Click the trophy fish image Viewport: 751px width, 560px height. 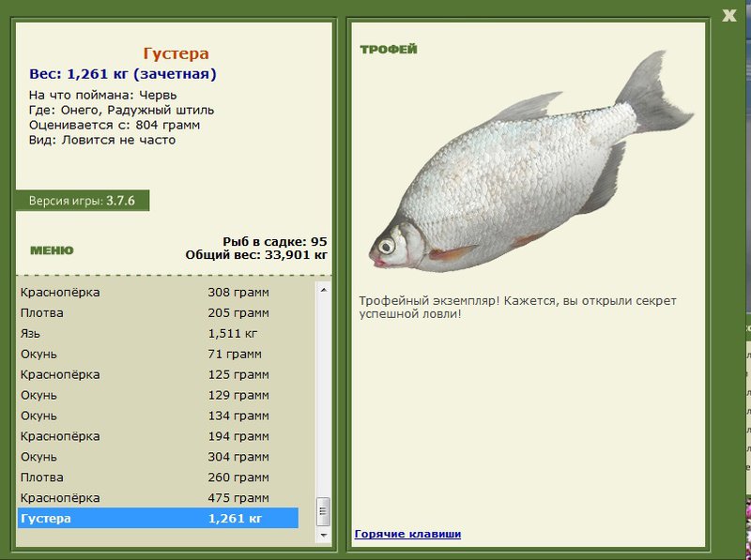point(530,162)
